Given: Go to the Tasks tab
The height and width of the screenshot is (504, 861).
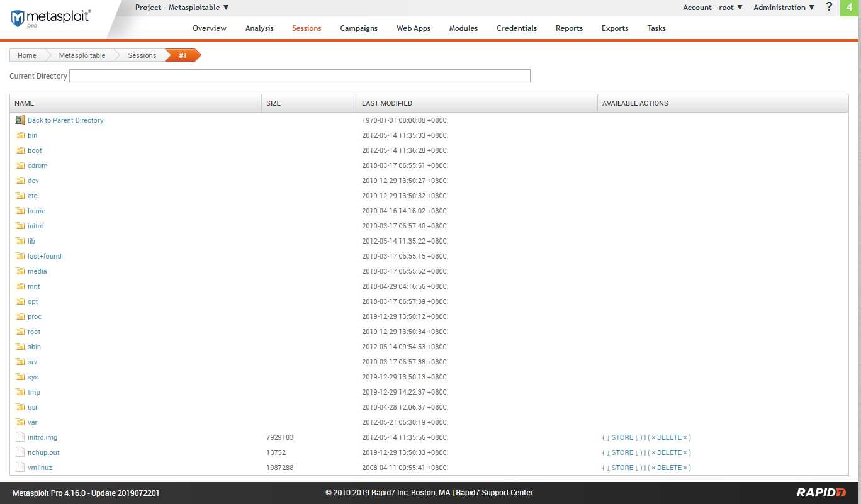Looking at the screenshot, I should [656, 28].
